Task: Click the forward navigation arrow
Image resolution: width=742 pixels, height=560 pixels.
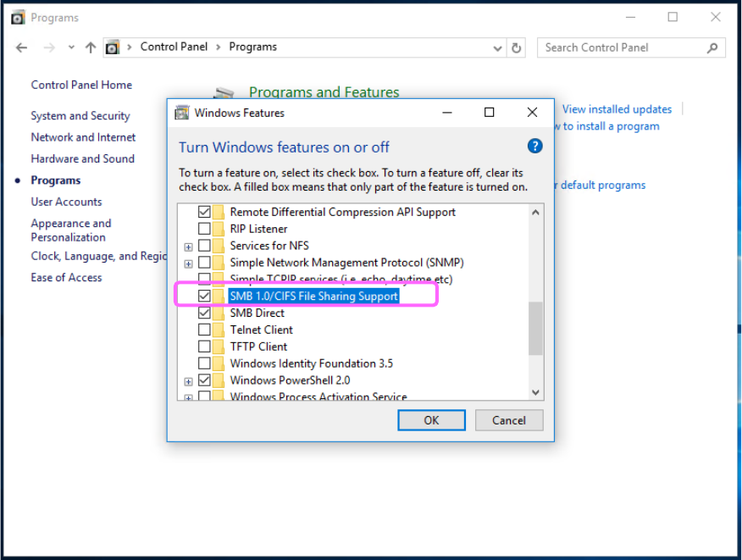Action: coord(49,47)
